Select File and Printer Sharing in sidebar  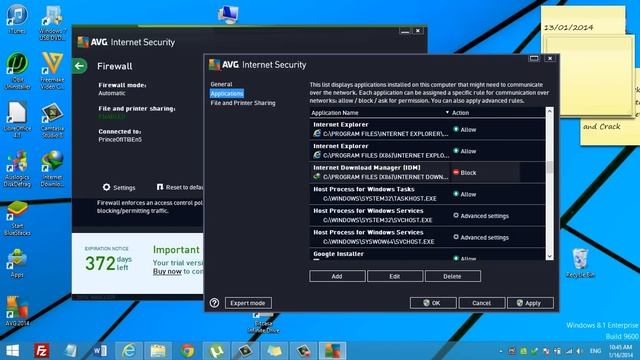(x=243, y=103)
